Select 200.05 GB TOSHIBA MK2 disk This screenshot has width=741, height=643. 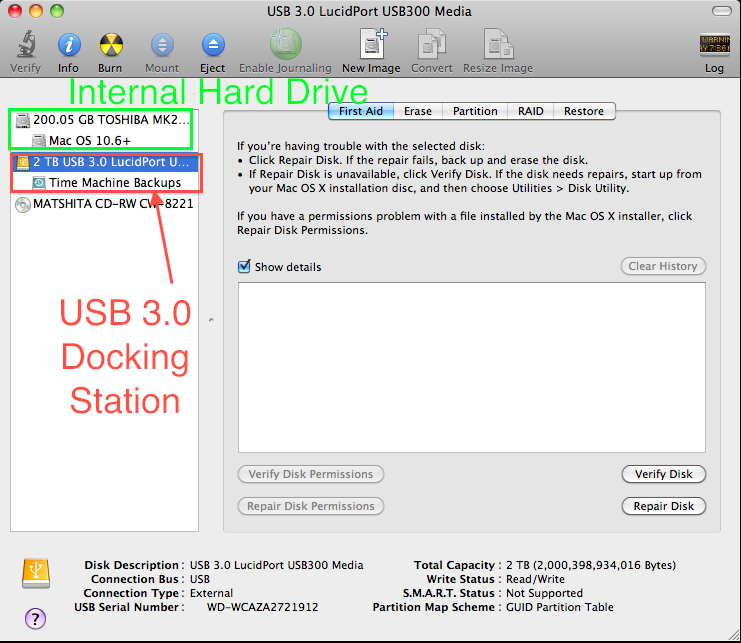(104, 120)
